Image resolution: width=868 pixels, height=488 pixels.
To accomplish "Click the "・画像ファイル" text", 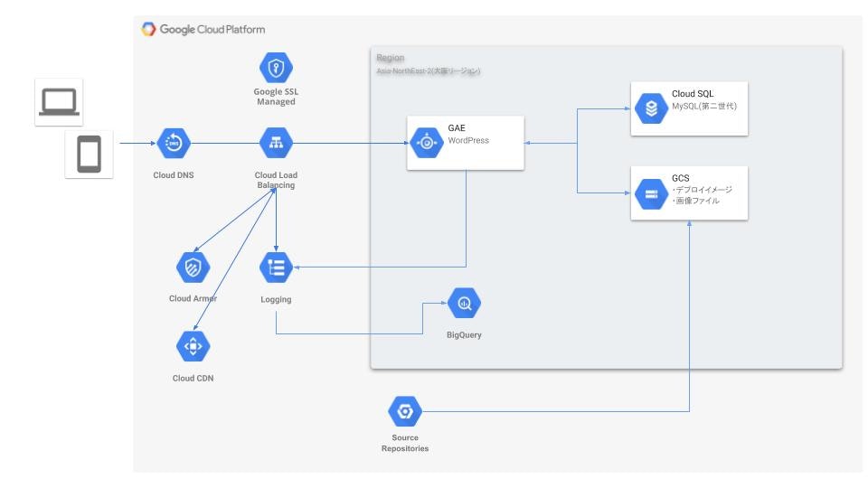I will [696, 201].
